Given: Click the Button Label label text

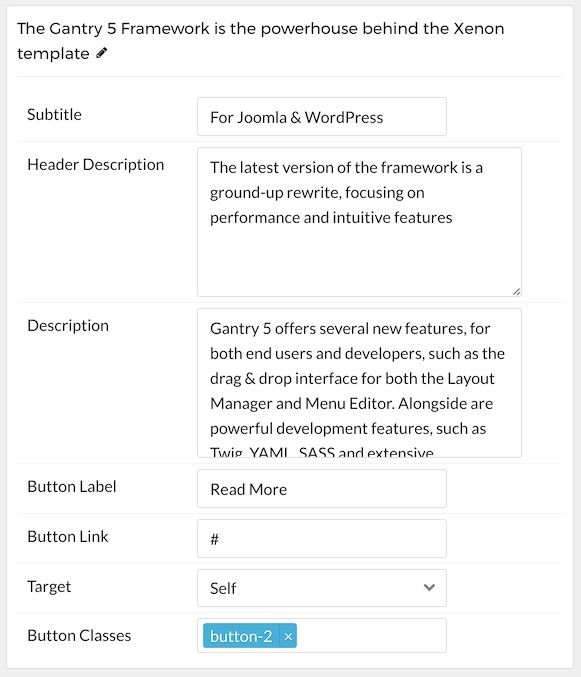Looking at the screenshot, I should tap(72, 487).
